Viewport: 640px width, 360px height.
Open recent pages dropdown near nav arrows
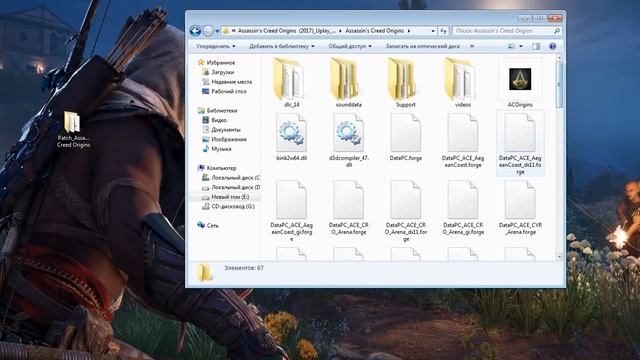coord(217,31)
